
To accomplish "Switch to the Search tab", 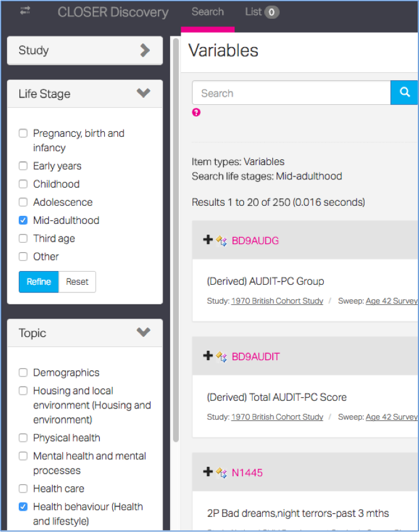I will point(208,12).
